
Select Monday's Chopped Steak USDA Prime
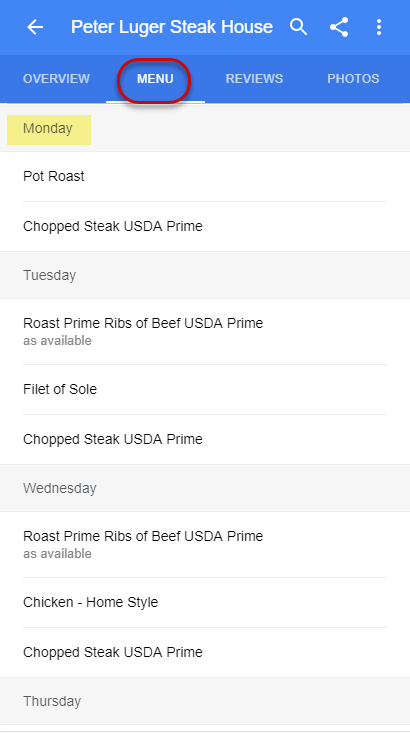(x=205, y=227)
